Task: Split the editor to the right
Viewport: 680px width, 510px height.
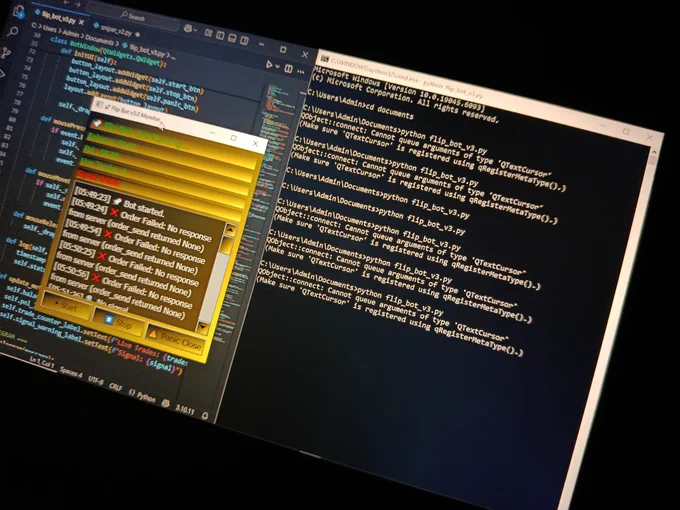Action: point(288,69)
